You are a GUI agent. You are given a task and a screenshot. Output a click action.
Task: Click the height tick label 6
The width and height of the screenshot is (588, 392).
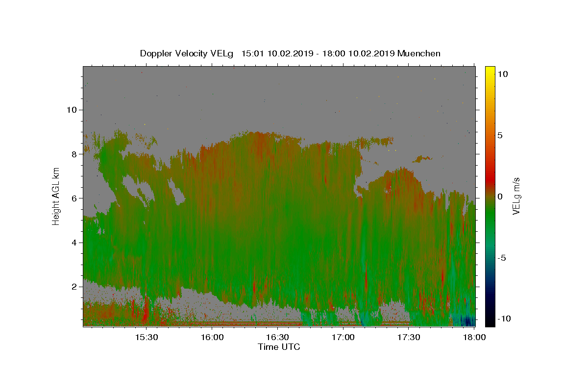coord(74,198)
